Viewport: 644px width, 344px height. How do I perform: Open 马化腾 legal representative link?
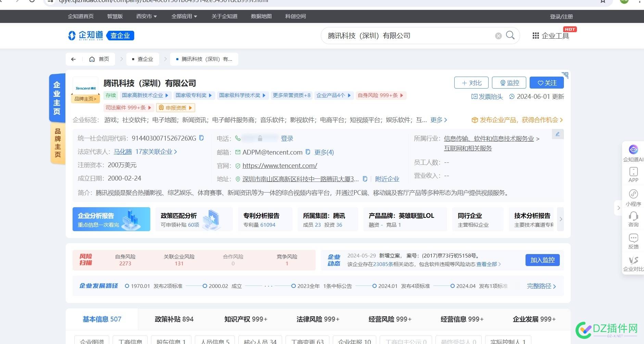tap(123, 151)
